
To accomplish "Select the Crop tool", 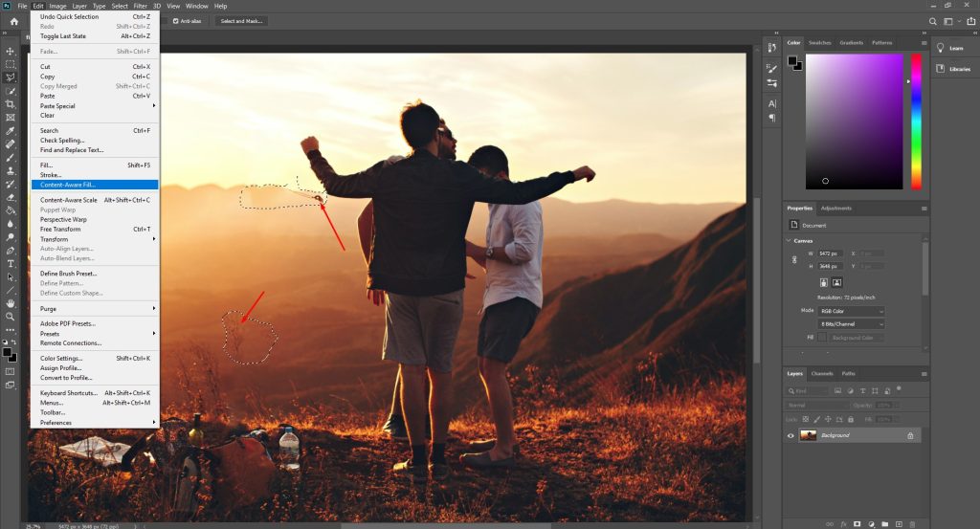I will click(x=11, y=103).
